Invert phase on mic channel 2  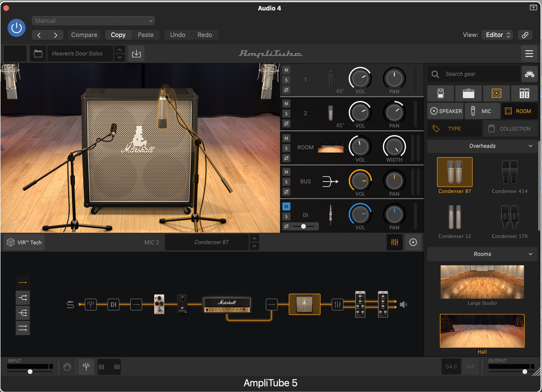coord(286,123)
